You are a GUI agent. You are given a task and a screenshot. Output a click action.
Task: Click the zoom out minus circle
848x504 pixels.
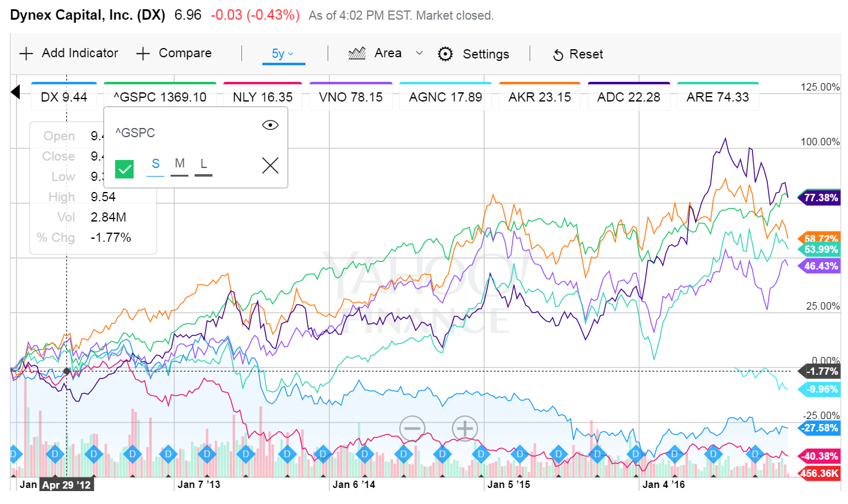coord(413,428)
